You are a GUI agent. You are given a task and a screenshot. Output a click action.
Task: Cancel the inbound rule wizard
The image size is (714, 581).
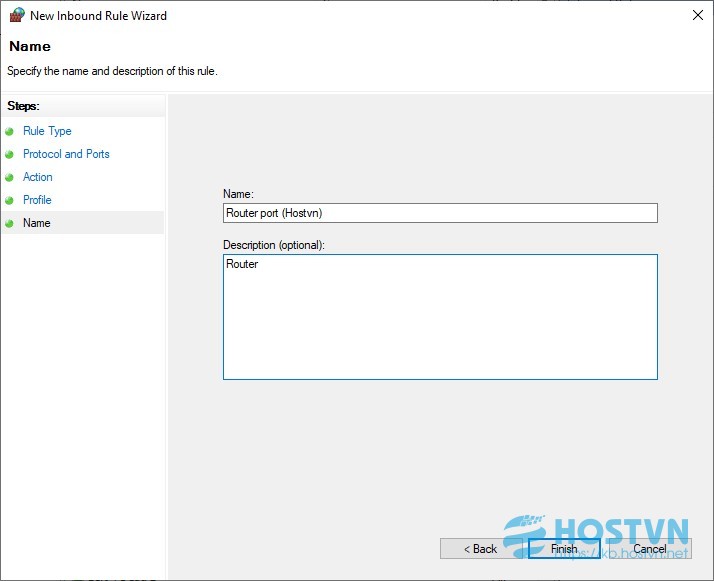tap(650, 549)
